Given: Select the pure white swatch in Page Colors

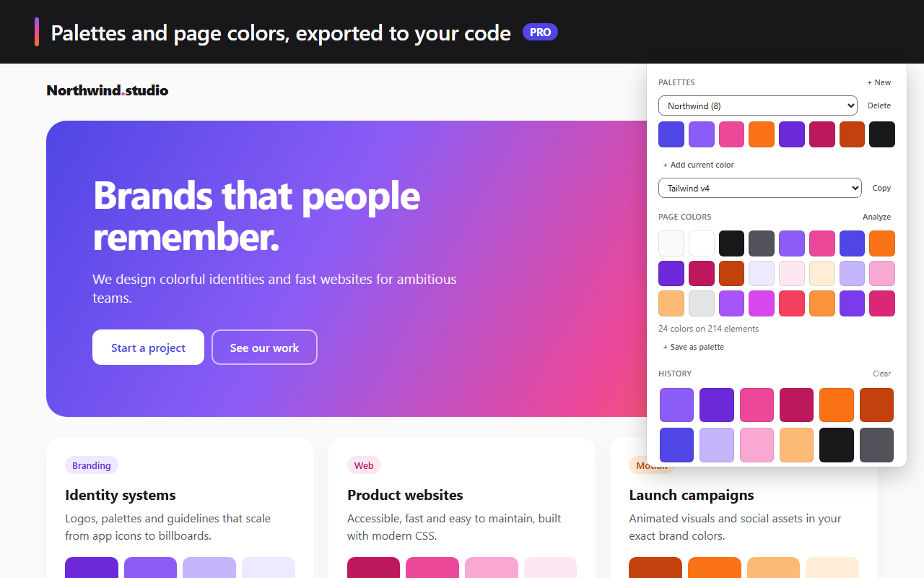Looking at the screenshot, I should (702, 243).
